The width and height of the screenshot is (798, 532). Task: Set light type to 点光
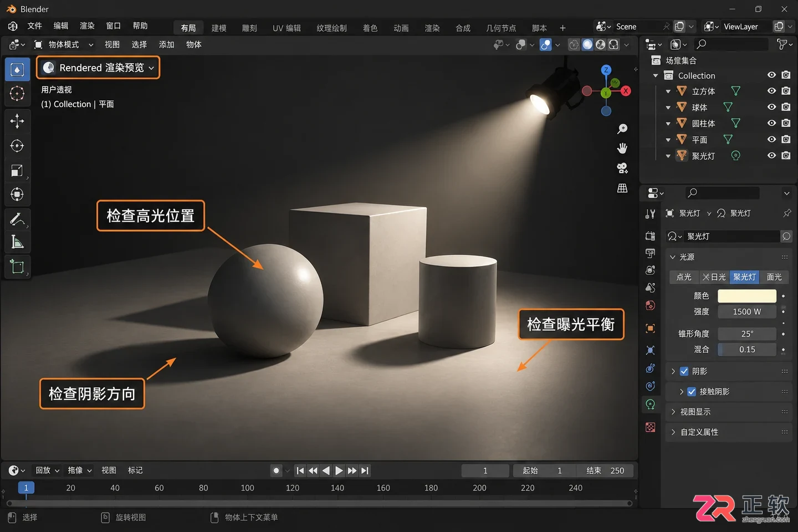coord(684,277)
